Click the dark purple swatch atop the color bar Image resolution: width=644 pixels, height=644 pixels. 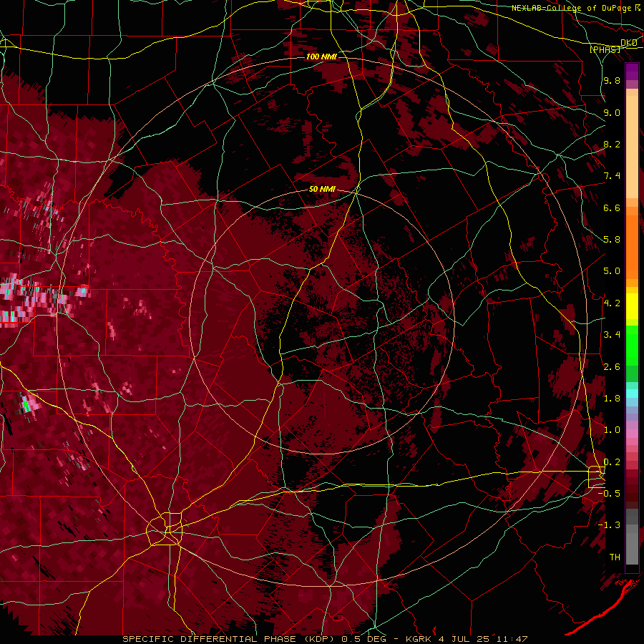click(632, 72)
